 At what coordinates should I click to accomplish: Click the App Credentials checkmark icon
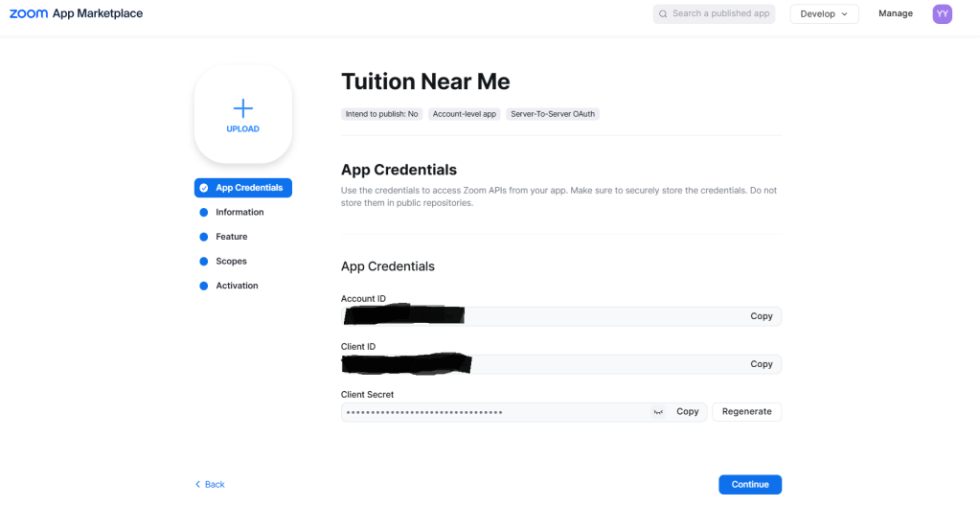tap(204, 188)
